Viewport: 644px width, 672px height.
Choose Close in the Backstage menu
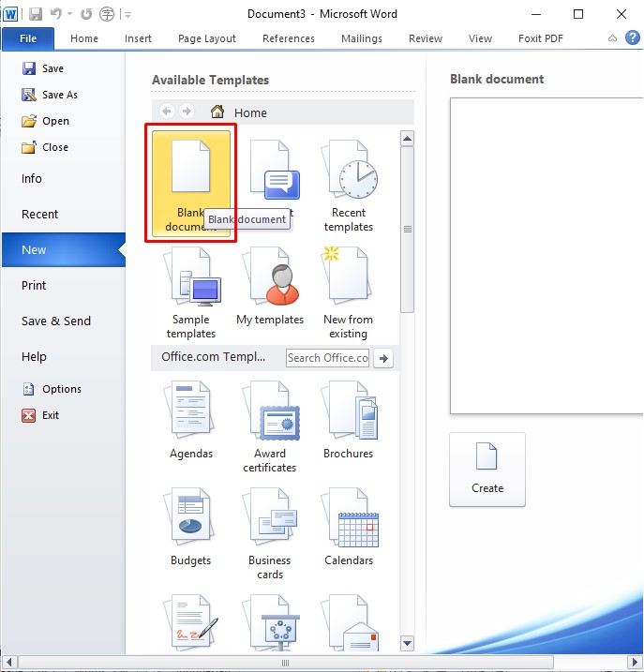(x=45, y=147)
